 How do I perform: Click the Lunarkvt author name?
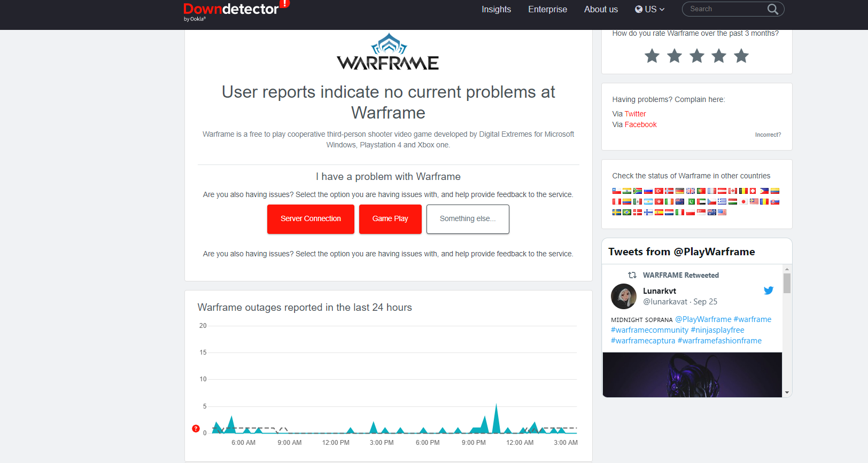pos(660,291)
